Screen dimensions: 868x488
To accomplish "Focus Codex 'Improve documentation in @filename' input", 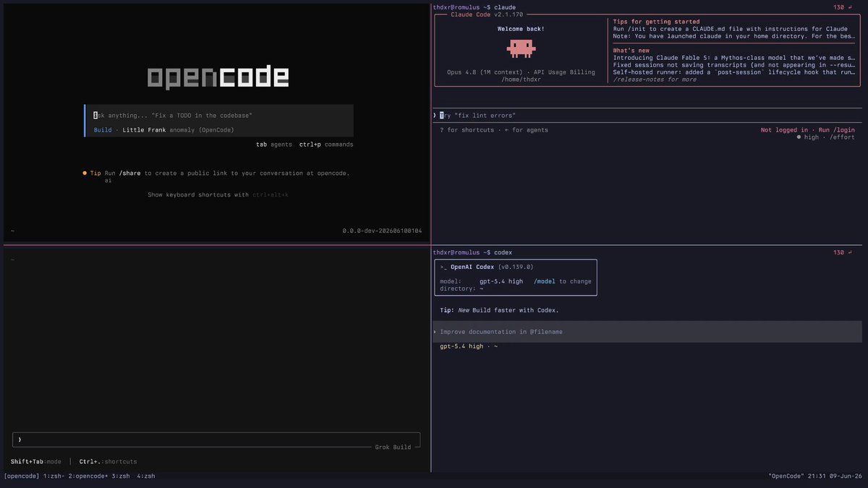I will (x=647, y=332).
